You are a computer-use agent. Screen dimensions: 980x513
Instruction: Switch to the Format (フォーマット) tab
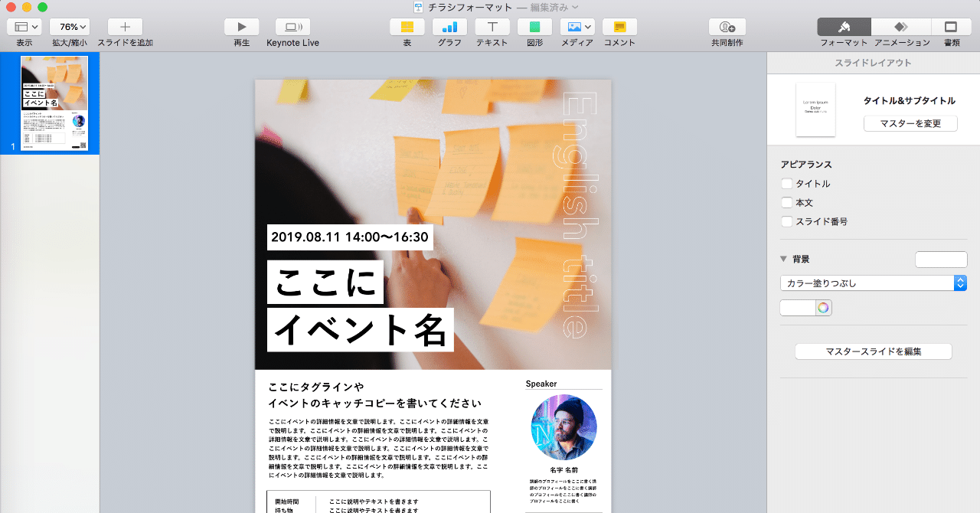[844, 27]
